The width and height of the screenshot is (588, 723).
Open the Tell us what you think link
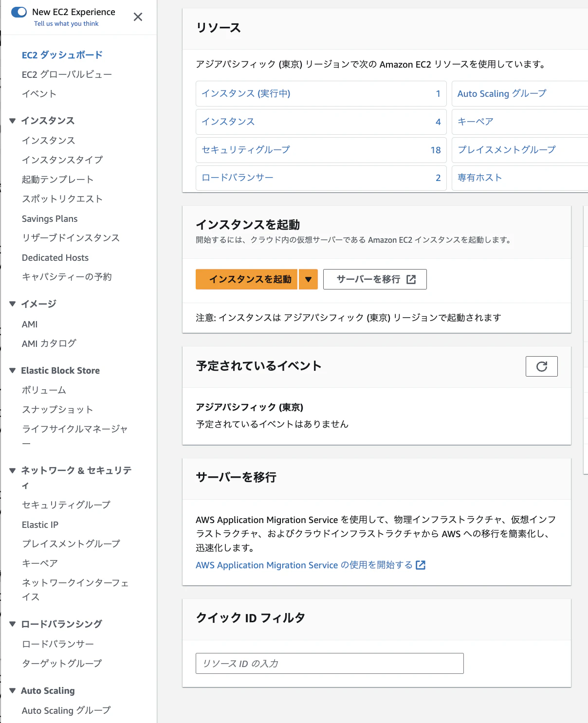(66, 23)
